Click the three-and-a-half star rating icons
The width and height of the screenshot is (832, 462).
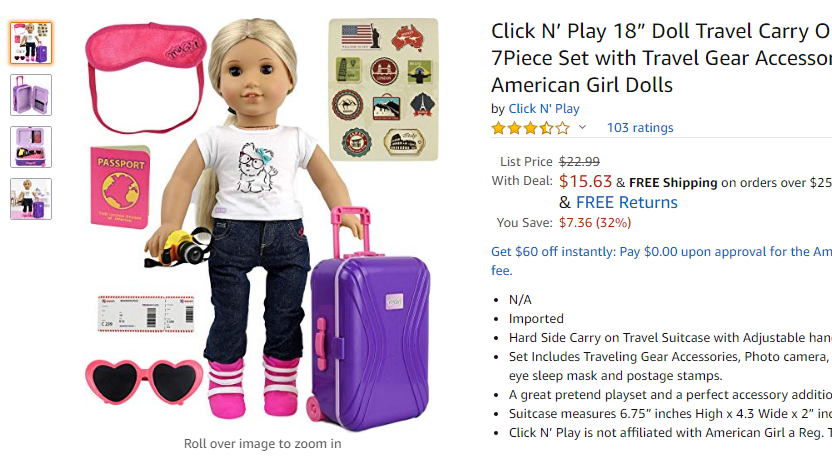(x=531, y=128)
